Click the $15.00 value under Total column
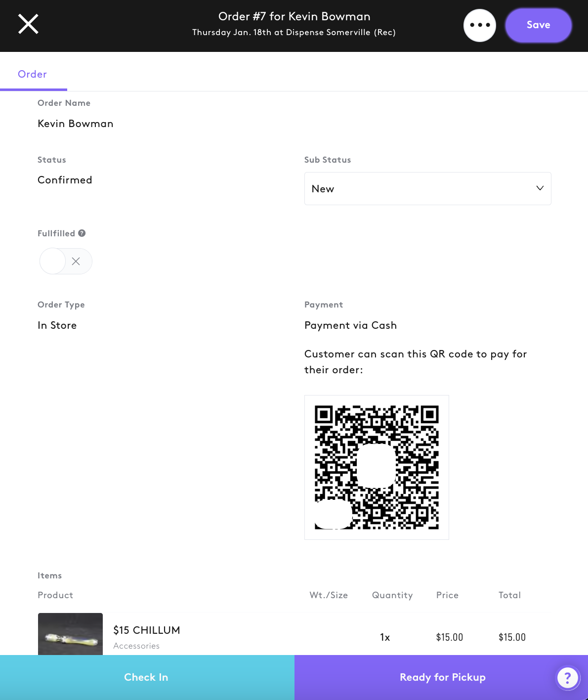The width and height of the screenshot is (588, 700). (512, 637)
